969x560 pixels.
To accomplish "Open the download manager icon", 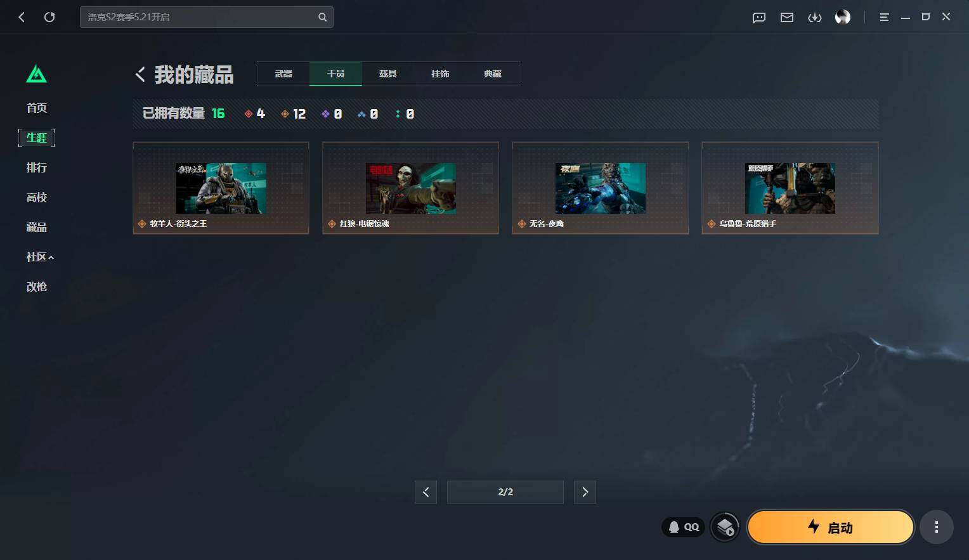I will (x=815, y=18).
